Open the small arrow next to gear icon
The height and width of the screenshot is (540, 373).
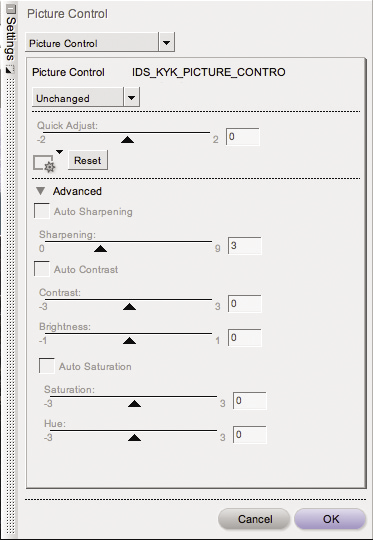point(60,152)
